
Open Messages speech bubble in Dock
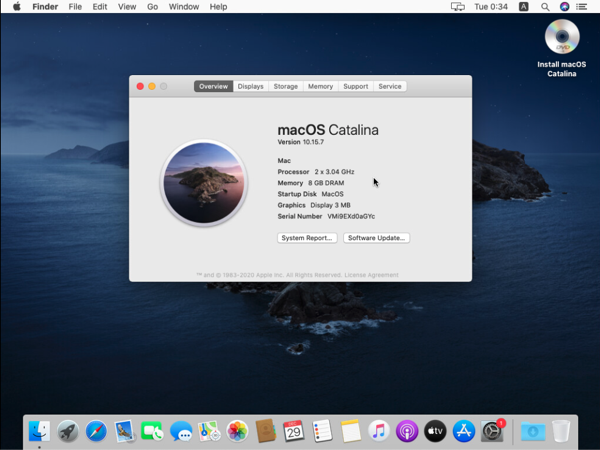[181, 431]
